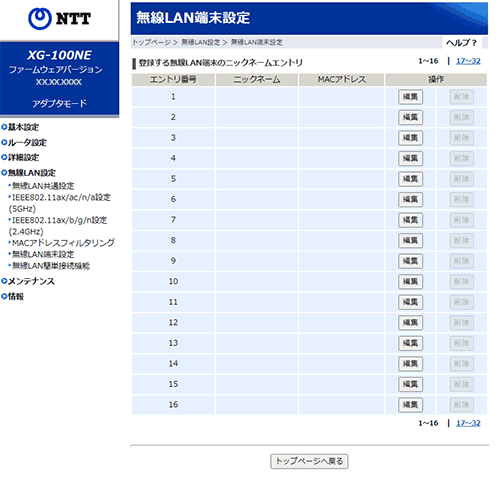This screenshot has height=478, width=500.
Task: Click 編集 button for entry 1
Action: [x=410, y=97]
